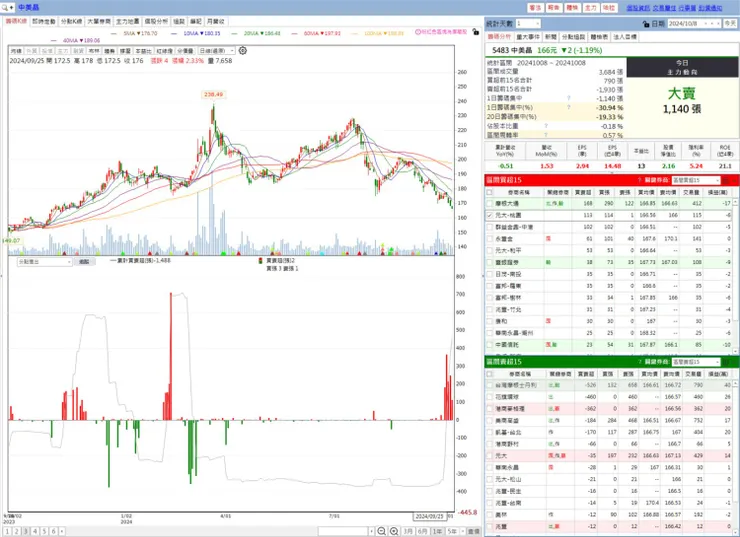
Task: Uncheck the checked 元大-桃園 row checkbox
Action: pos(489,215)
